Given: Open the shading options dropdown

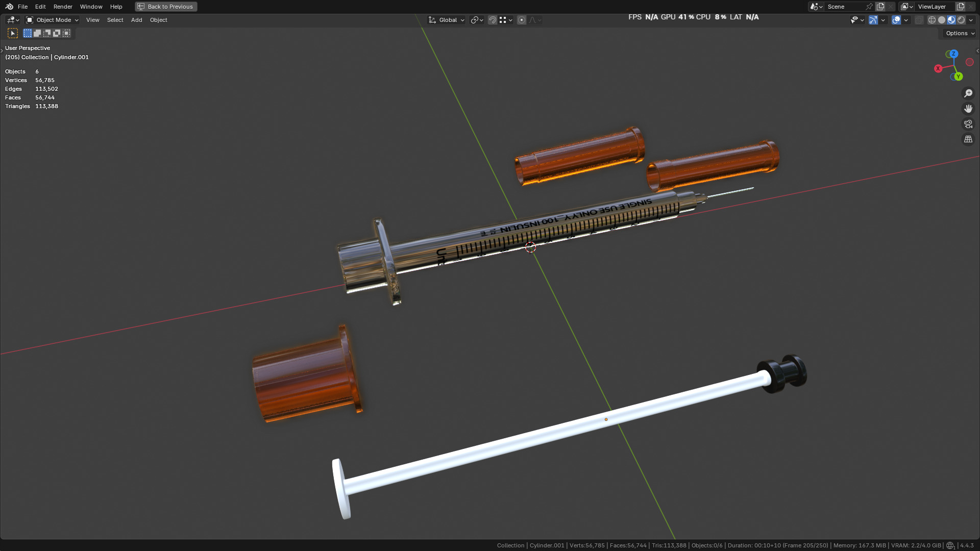Looking at the screenshot, I should 971,20.
